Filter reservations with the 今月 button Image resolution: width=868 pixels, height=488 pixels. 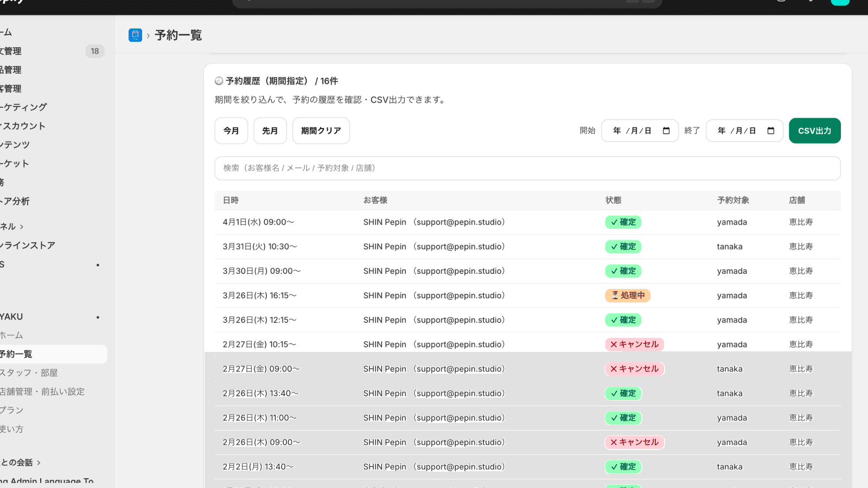click(231, 131)
